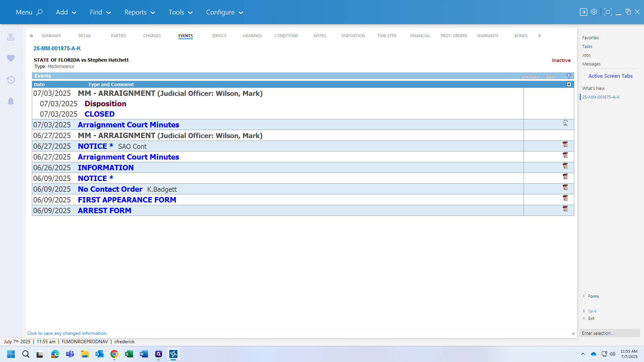Open the notifications bell sidebar icon
The width and height of the screenshot is (644, 362).
[x=11, y=101]
